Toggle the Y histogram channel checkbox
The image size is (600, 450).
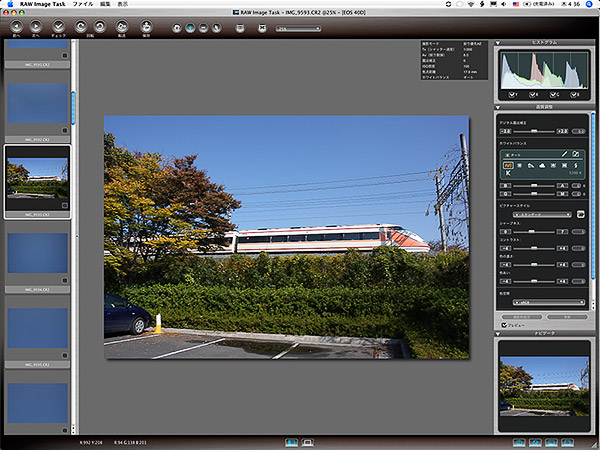coord(512,95)
